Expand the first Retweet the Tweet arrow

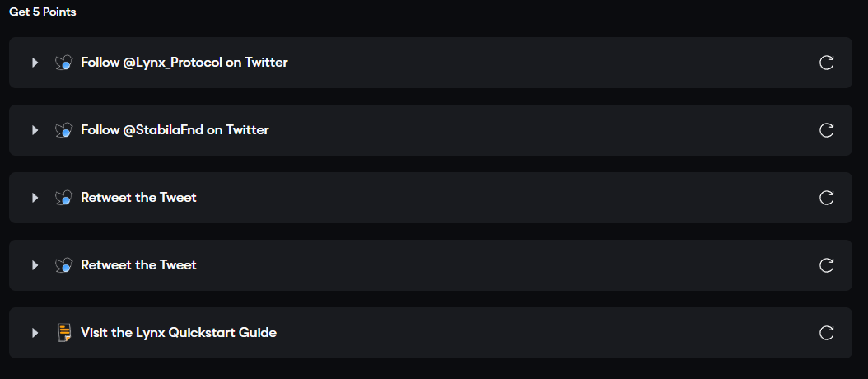click(35, 198)
